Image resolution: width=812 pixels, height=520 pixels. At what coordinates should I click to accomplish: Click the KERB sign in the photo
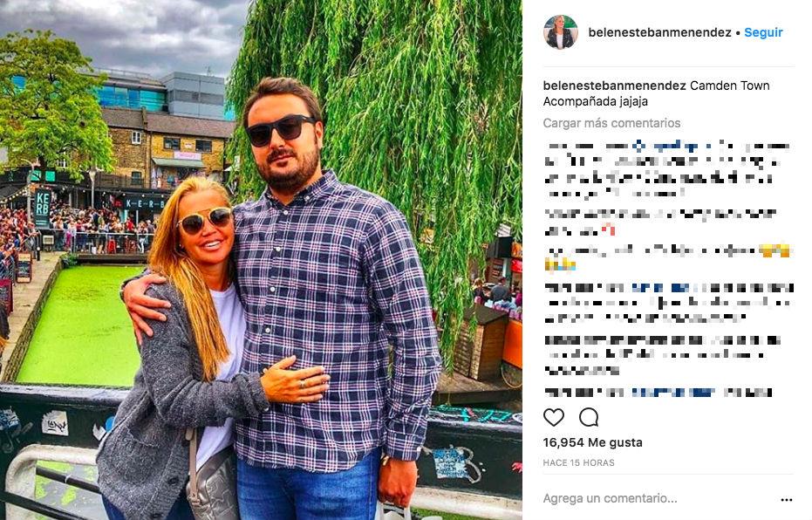pos(43,209)
